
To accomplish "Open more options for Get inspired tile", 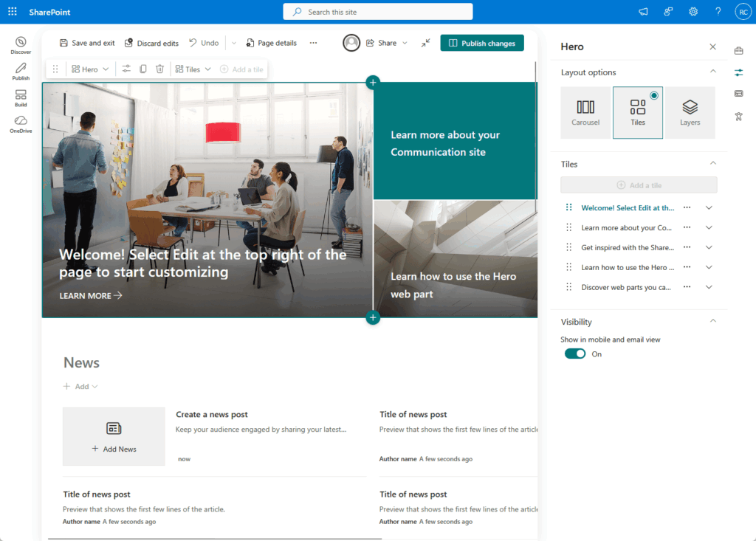I will click(687, 247).
